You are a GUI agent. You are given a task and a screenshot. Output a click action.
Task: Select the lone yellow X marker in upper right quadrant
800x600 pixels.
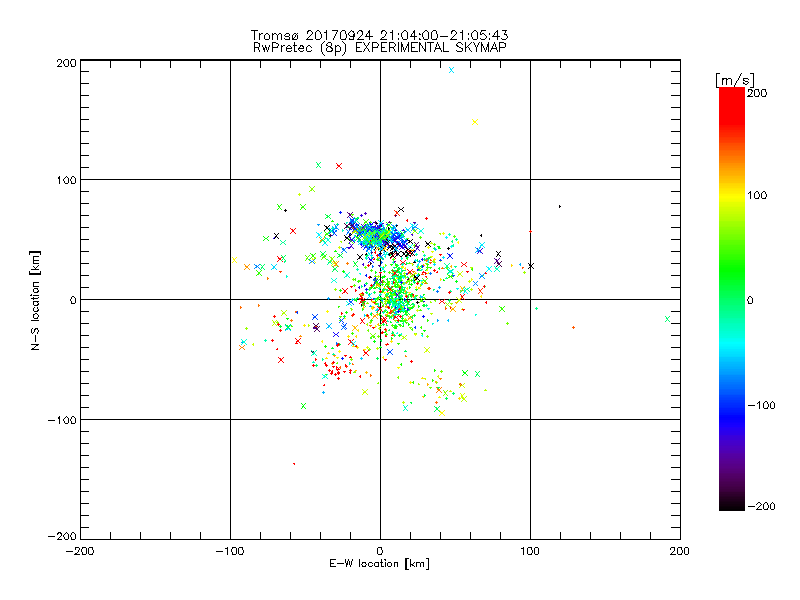click(x=475, y=122)
